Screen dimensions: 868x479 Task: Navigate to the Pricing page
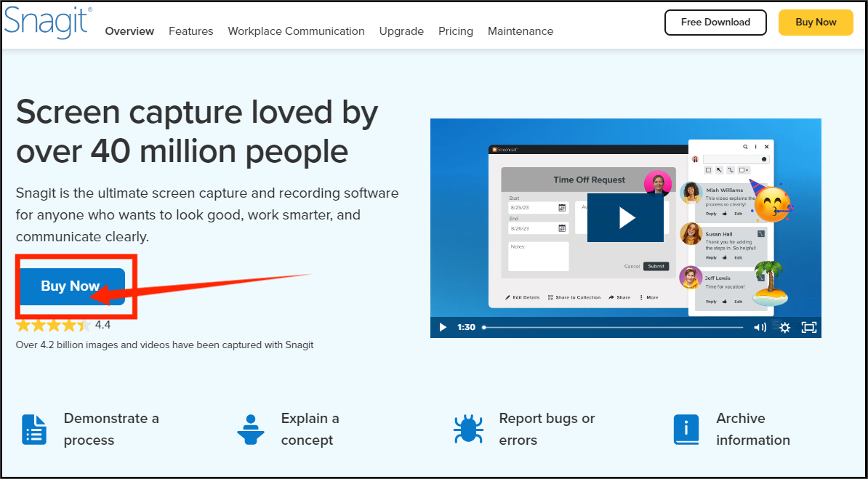[456, 31]
